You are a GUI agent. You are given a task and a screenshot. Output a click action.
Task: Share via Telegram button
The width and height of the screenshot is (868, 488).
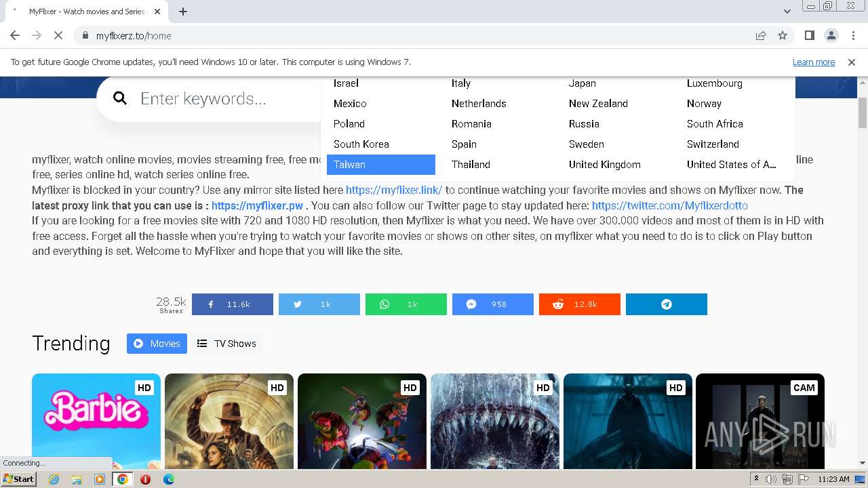point(667,304)
